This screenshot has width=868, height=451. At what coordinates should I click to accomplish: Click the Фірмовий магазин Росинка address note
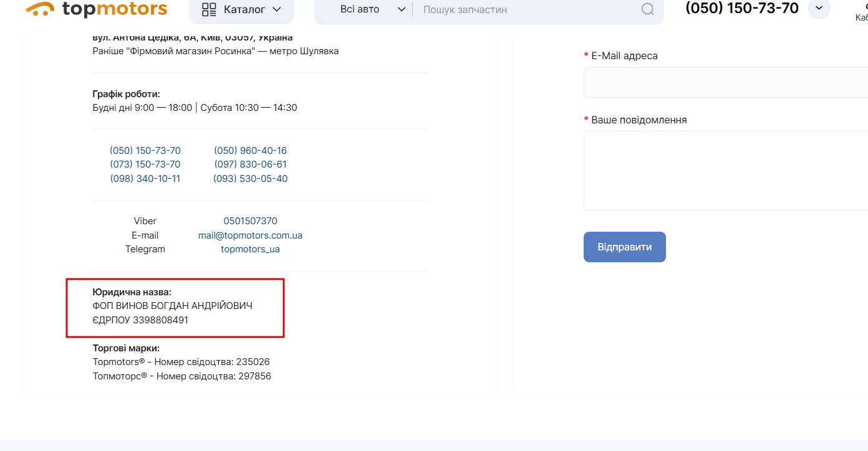coord(216,51)
